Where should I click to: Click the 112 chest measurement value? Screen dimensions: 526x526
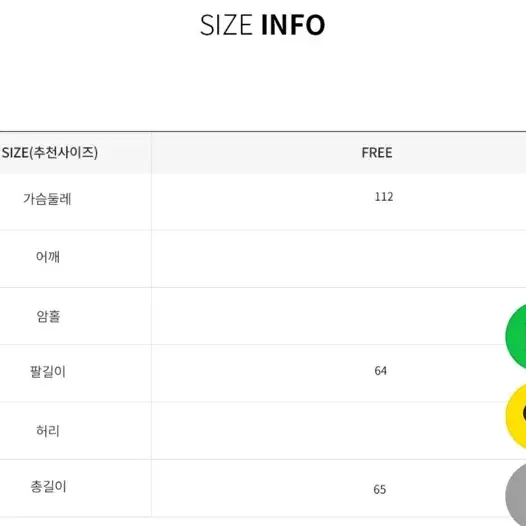384,197
